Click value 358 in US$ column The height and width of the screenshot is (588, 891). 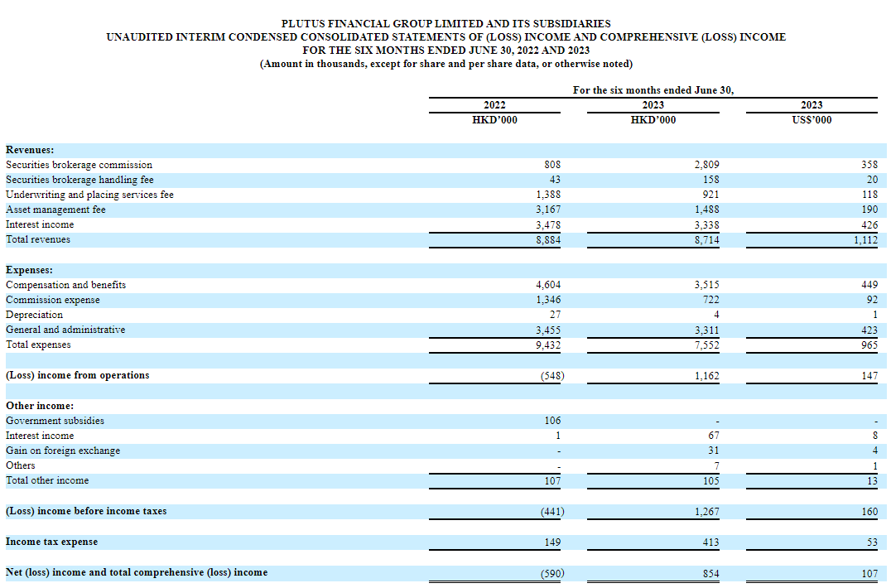click(x=869, y=165)
